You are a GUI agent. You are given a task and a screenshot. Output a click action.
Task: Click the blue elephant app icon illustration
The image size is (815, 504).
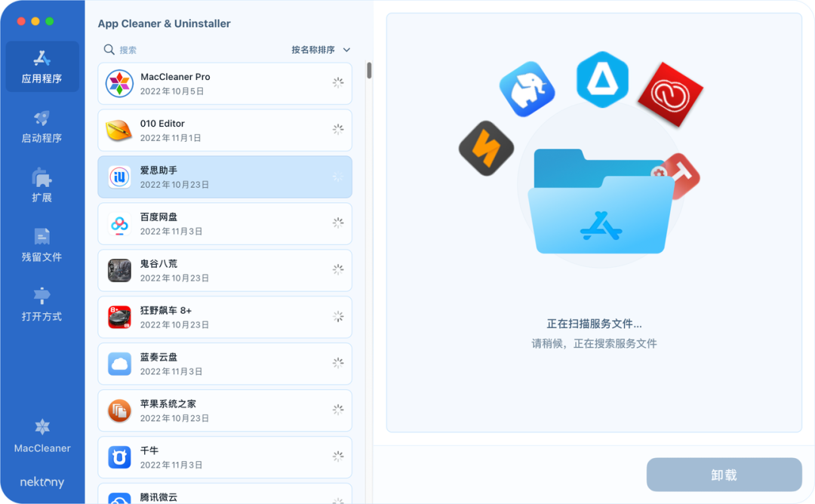527,89
